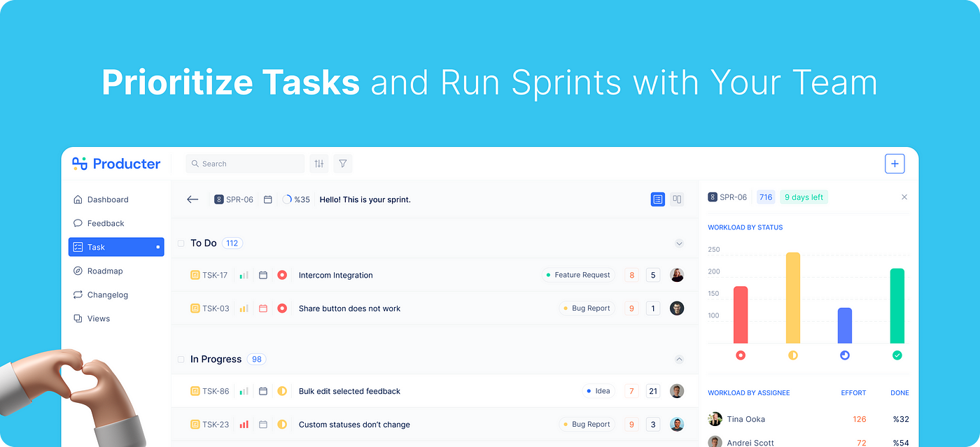Click score 9 on Share button task
This screenshot has width=980, height=447.
tap(632, 308)
